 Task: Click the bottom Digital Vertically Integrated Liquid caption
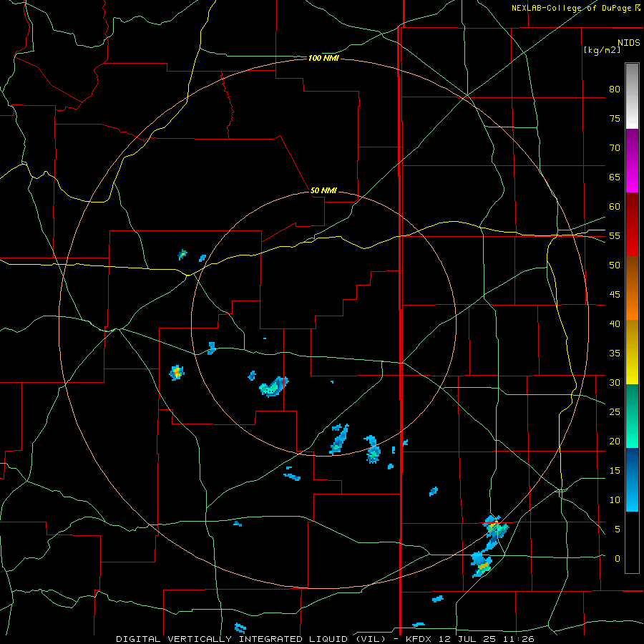point(325,639)
